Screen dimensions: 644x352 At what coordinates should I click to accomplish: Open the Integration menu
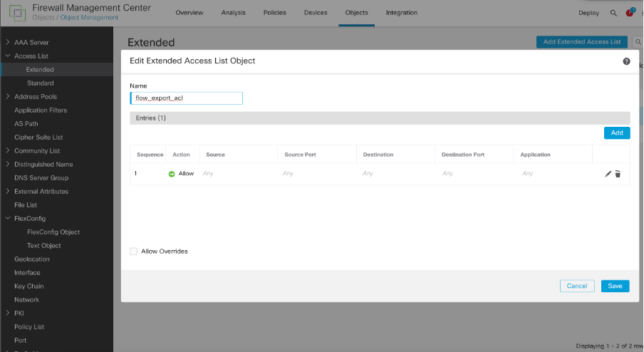click(x=402, y=13)
